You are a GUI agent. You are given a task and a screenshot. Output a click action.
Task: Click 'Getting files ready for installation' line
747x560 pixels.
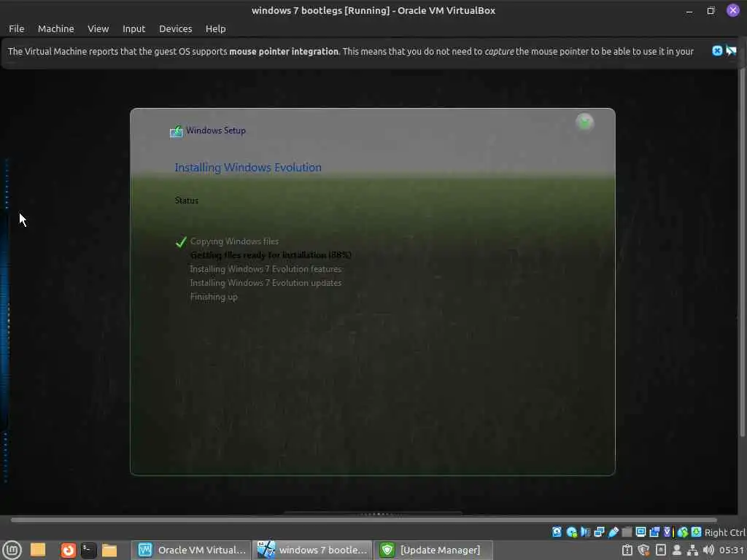pyautogui.click(x=271, y=255)
